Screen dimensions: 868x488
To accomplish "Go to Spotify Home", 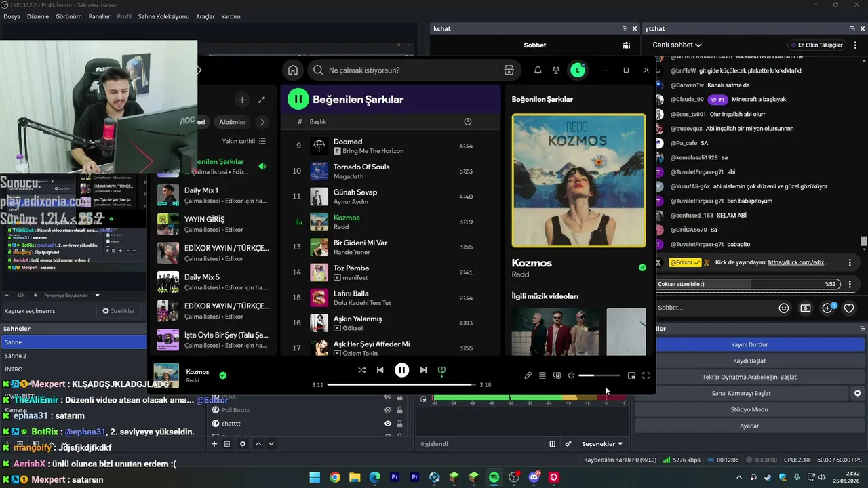I will click(293, 70).
